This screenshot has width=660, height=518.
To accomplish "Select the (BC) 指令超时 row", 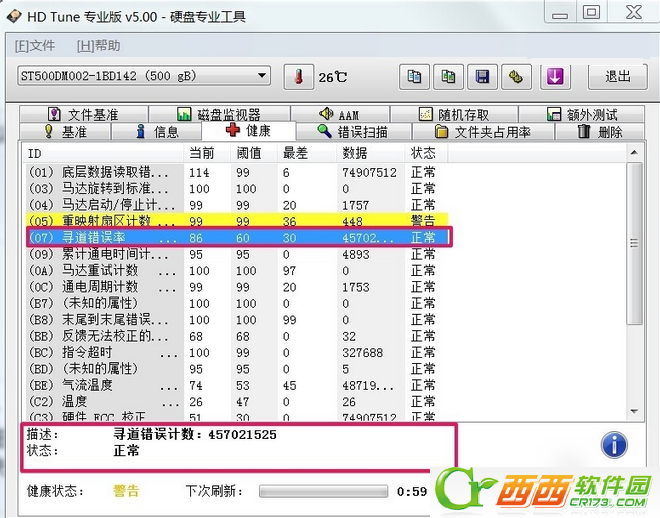I will coord(237,353).
